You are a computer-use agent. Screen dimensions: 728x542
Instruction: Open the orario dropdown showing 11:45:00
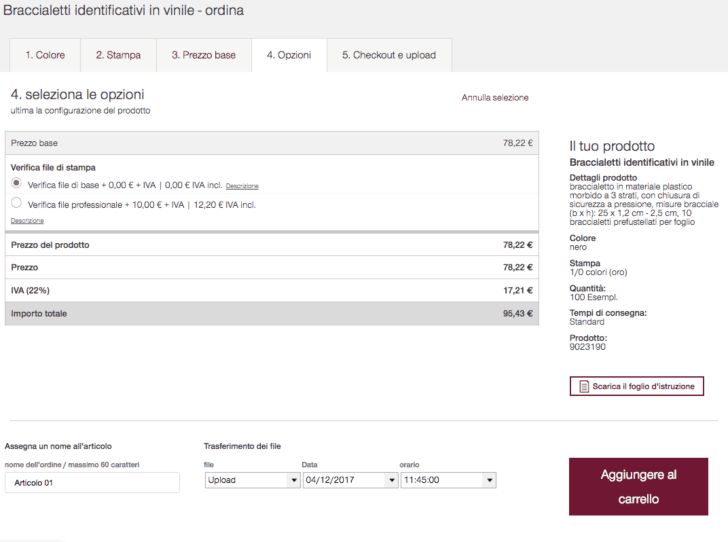pyautogui.click(x=448, y=480)
